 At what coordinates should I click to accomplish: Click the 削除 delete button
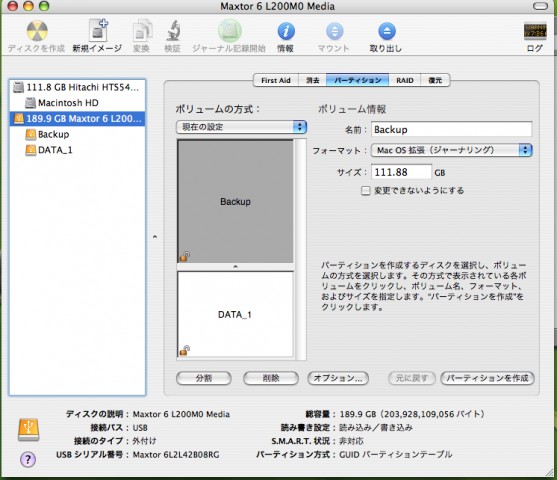pyautogui.click(x=271, y=378)
